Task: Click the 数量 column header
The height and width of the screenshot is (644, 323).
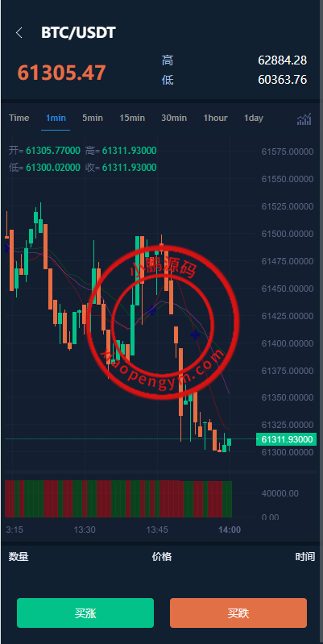Action: (19, 556)
